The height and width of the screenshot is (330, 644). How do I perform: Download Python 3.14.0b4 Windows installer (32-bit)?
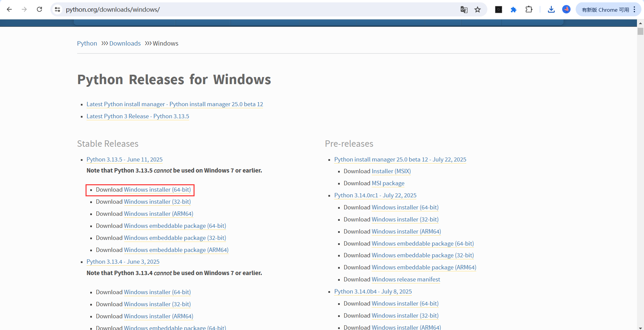click(405, 316)
